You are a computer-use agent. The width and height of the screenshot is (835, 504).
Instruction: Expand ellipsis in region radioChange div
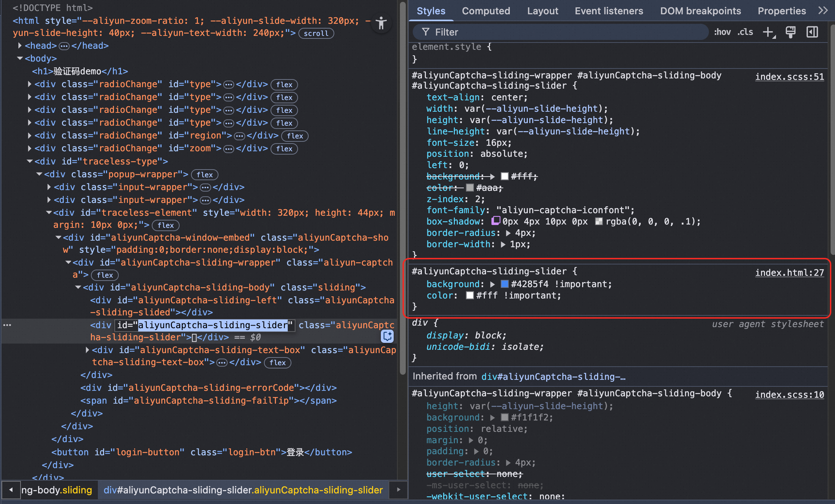tap(239, 136)
